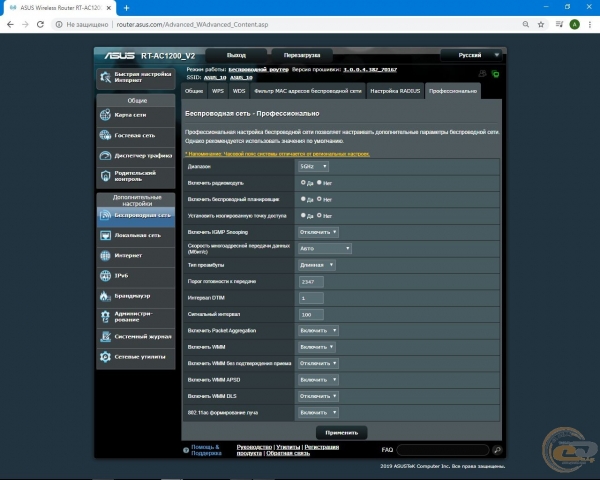This screenshot has width=600, height=480.
Task: Open IPv6 settings icon
Action: point(105,276)
